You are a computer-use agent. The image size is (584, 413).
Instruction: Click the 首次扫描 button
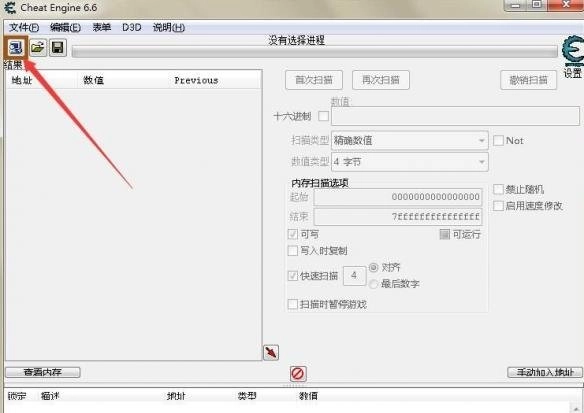[314, 80]
